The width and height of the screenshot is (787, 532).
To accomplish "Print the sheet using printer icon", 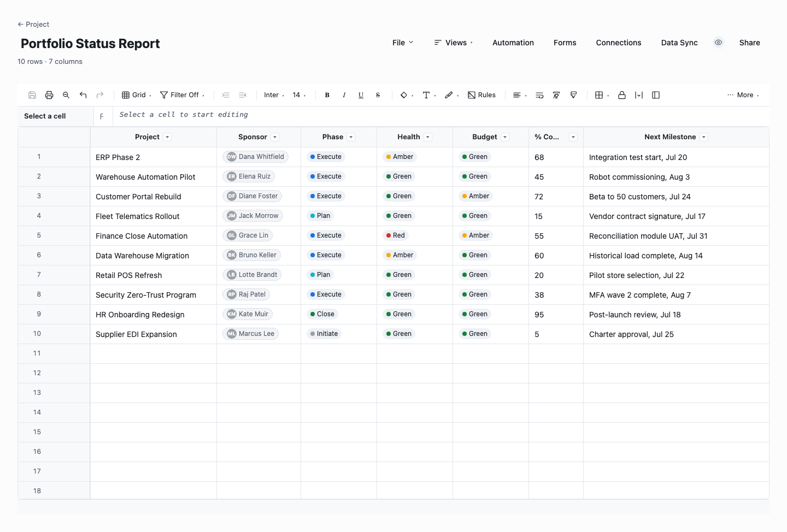I will [49, 95].
